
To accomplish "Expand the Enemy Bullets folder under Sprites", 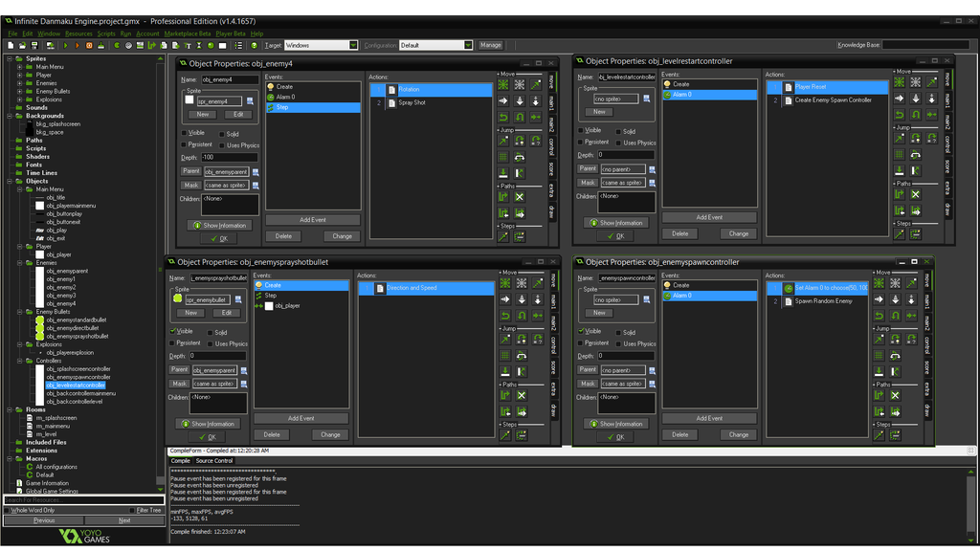I will 19,91.
